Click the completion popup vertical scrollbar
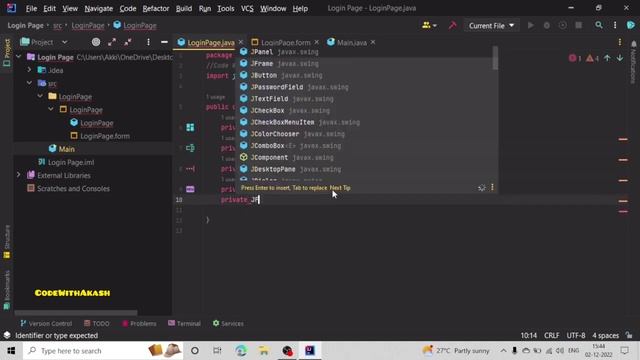The height and width of the screenshot is (360, 640). coord(495,58)
